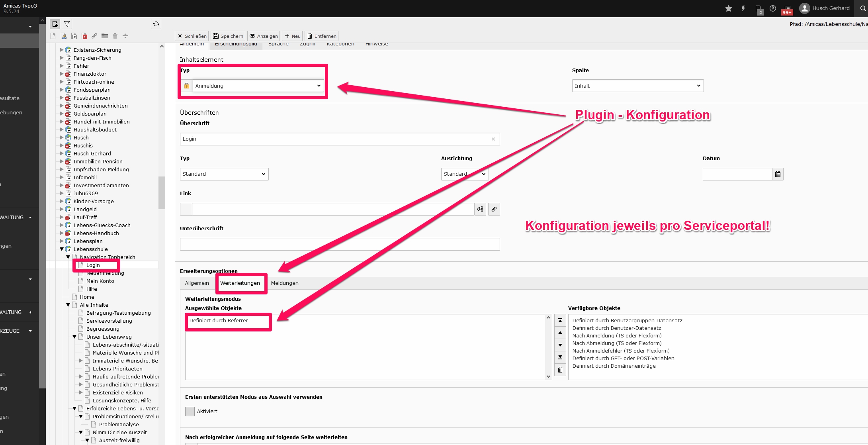Click the bookmarks star icon
This screenshot has width=868, height=445.
(729, 8)
